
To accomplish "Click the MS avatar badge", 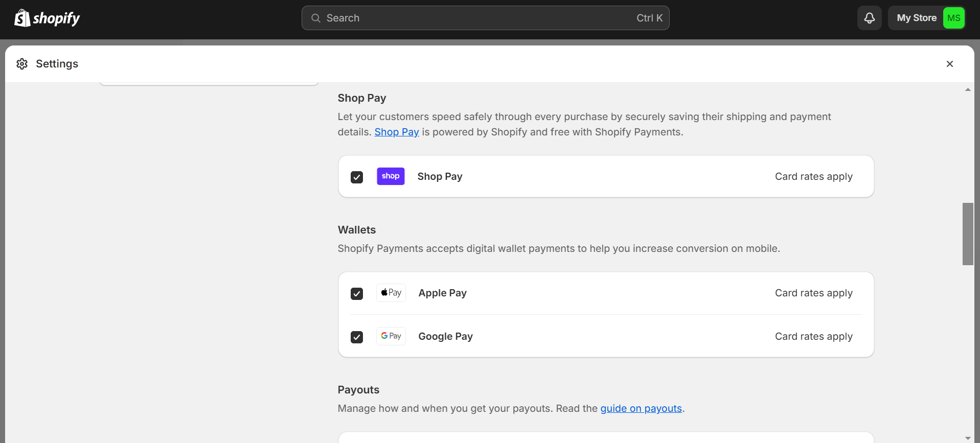I will pyautogui.click(x=953, y=18).
